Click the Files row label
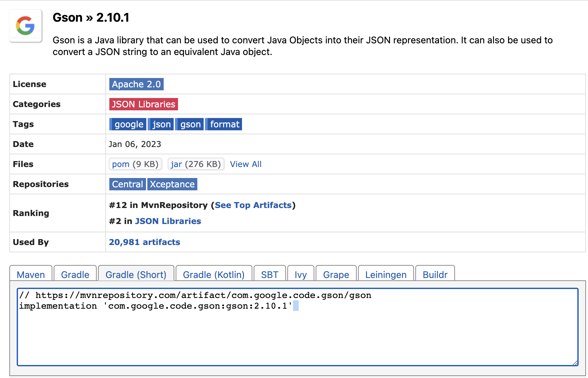588x378 pixels. coord(23,164)
